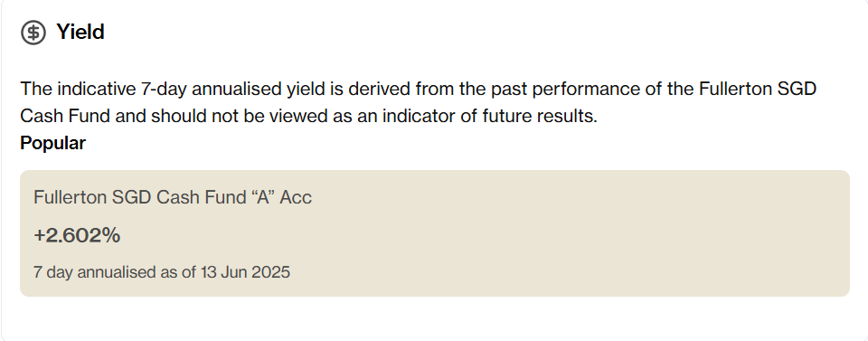The height and width of the screenshot is (341, 868).
Task: Click the indicative yield disclaimer paragraph
Action: (x=419, y=102)
